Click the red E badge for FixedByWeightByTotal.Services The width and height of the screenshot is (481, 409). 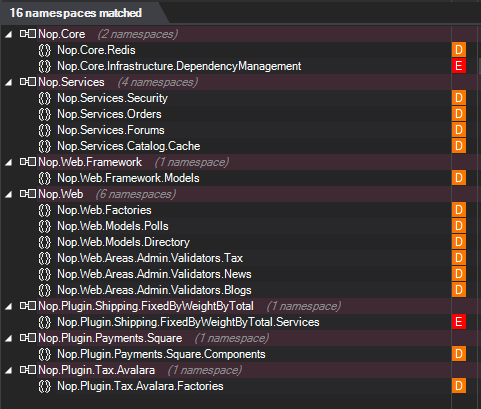[459, 322]
